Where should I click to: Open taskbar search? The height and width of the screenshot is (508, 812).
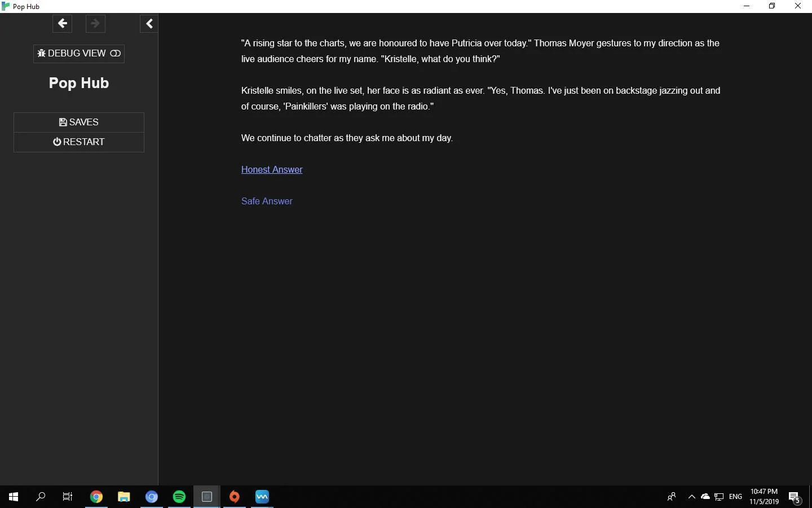[x=41, y=497]
